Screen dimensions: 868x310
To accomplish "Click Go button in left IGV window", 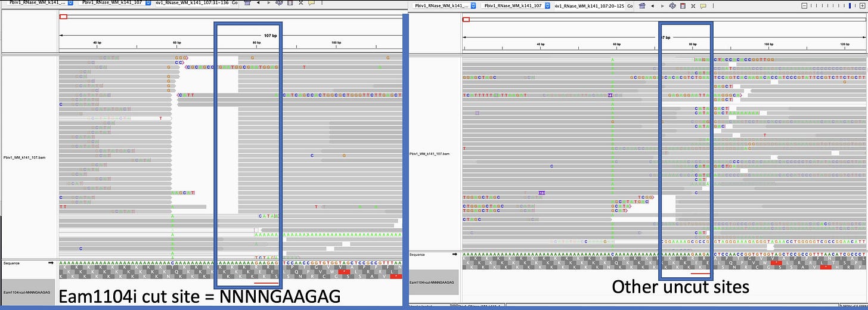I will point(234,3).
